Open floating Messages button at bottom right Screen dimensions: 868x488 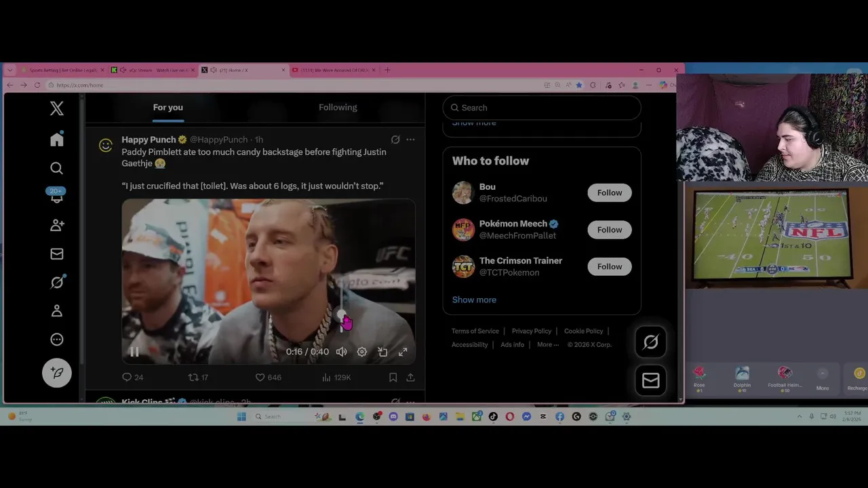(650, 381)
